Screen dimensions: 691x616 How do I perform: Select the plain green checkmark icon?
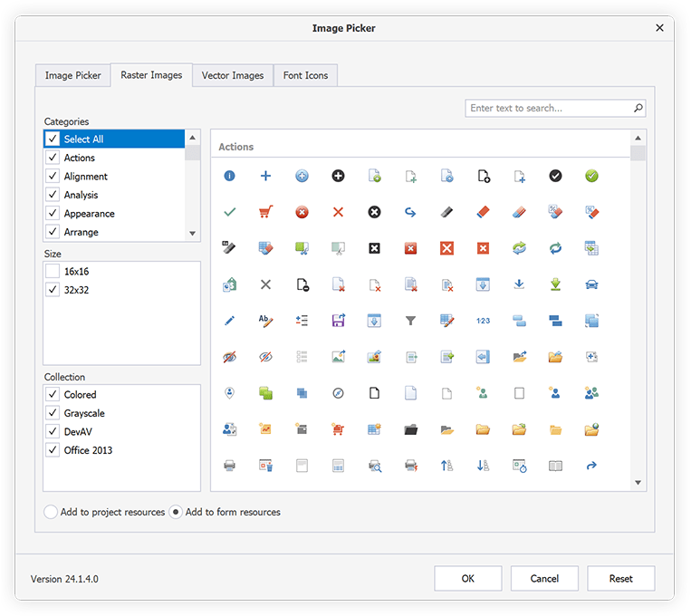click(x=230, y=212)
